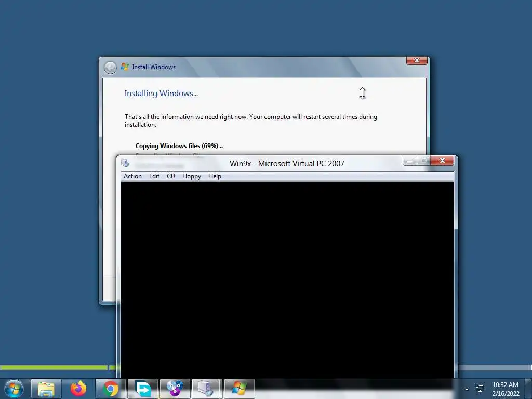Click the Show Desktop strip
The height and width of the screenshot is (399, 532).
tap(528, 389)
